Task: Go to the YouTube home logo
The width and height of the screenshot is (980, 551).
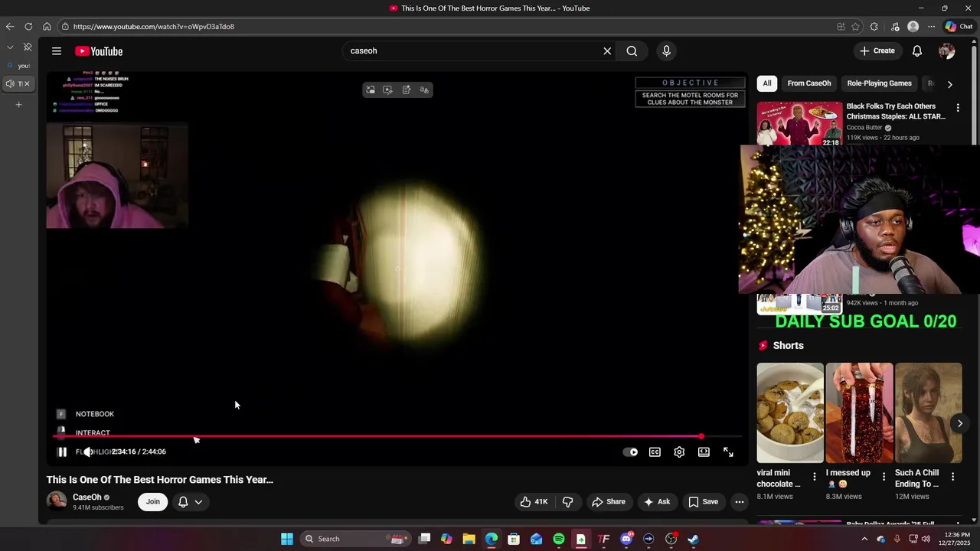Action: coord(99,51)
